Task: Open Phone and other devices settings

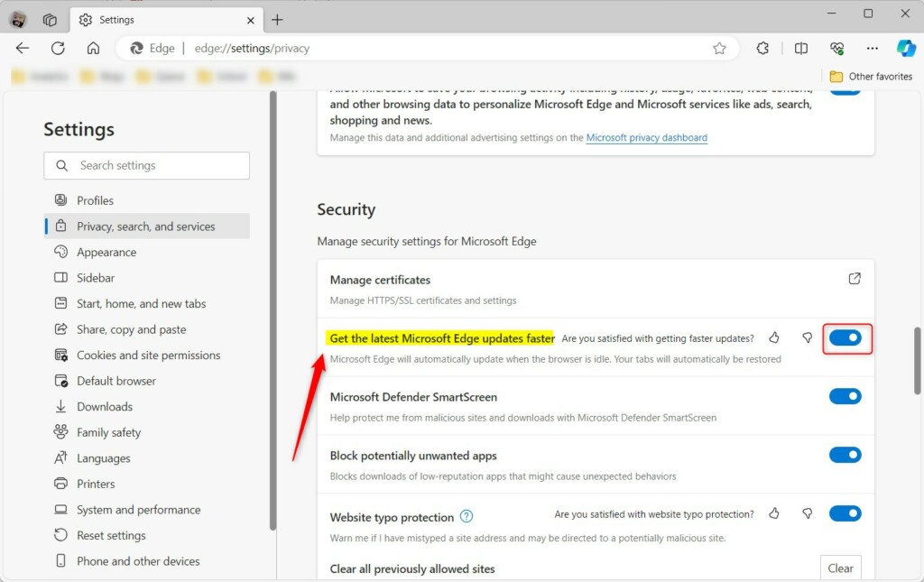Action: 147,561
